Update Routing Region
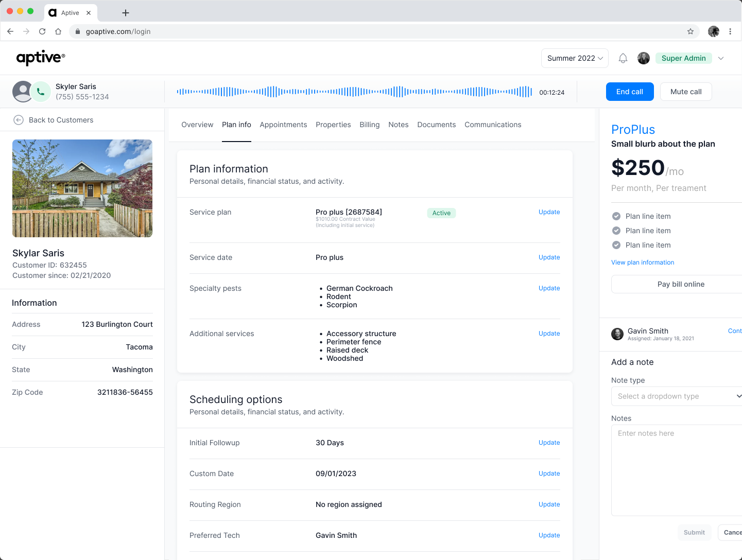742x560 pixels. click(549, 504)
